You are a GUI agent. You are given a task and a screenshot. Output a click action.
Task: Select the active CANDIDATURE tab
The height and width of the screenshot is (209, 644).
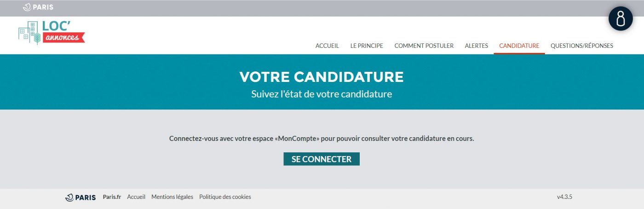point(519,46)
